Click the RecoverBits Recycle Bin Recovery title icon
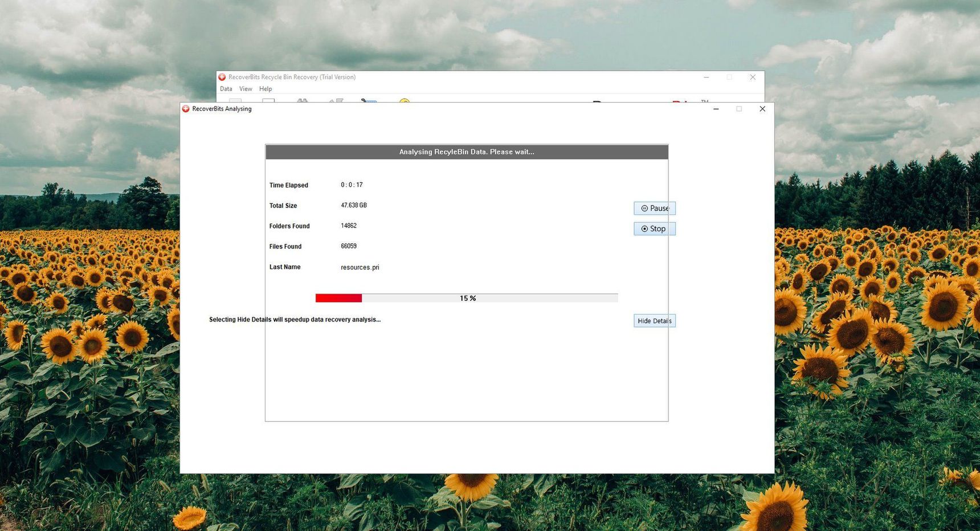 tap(222, 77)
